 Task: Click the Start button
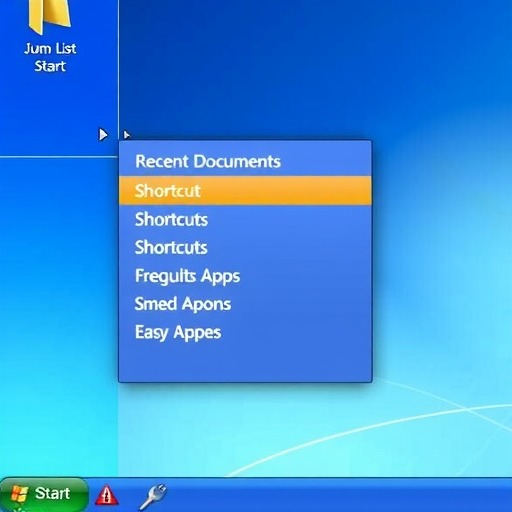coord(44,494)
